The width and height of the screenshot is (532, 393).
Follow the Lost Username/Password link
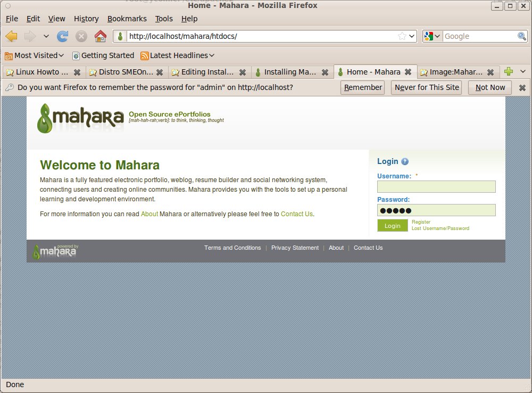440,228
